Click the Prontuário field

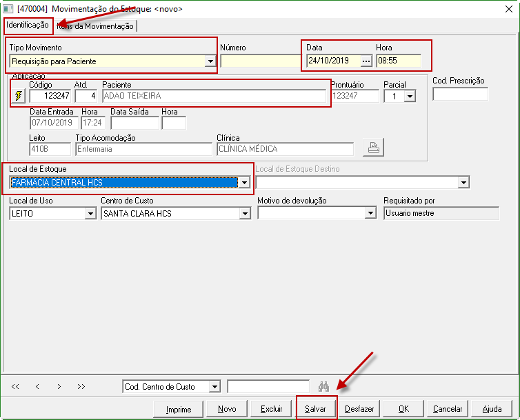coord(355,96)
